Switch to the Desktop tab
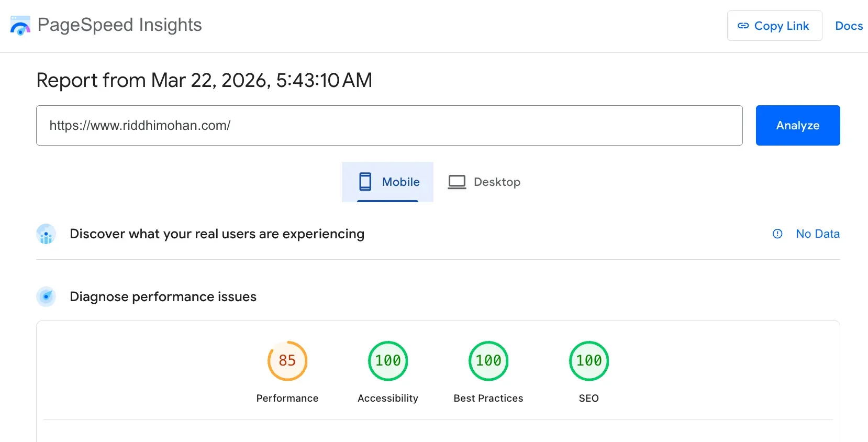Screen dimensions: 868x442 484,182
